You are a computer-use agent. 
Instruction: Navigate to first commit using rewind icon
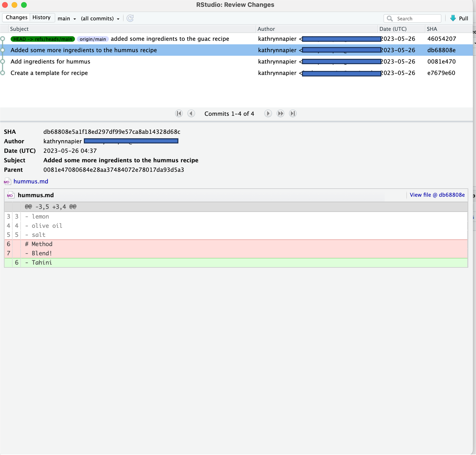179,114
